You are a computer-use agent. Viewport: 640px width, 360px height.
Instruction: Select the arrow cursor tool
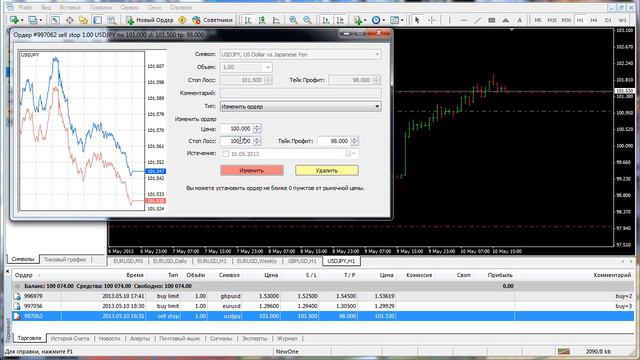(417, 20)
